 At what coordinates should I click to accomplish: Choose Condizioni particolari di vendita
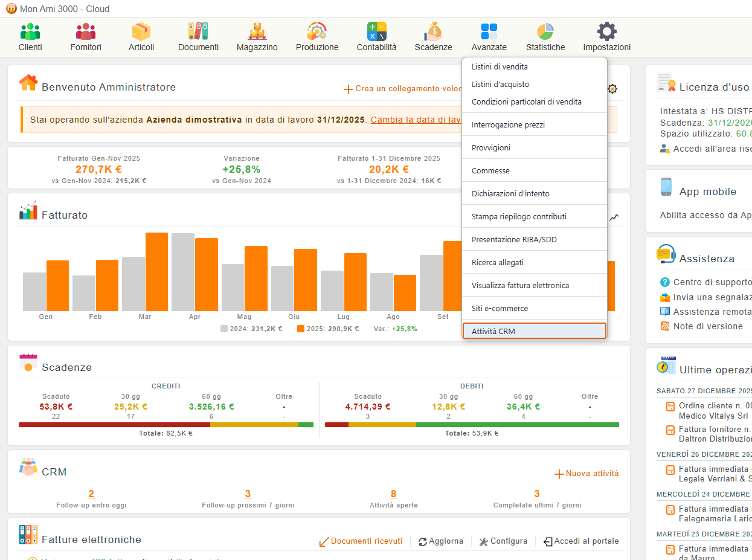pyautogui.click(x=535, y=102)
